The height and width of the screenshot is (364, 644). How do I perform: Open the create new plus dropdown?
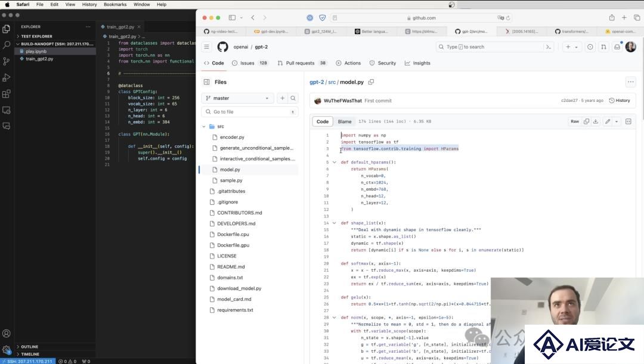pos(571,47)
